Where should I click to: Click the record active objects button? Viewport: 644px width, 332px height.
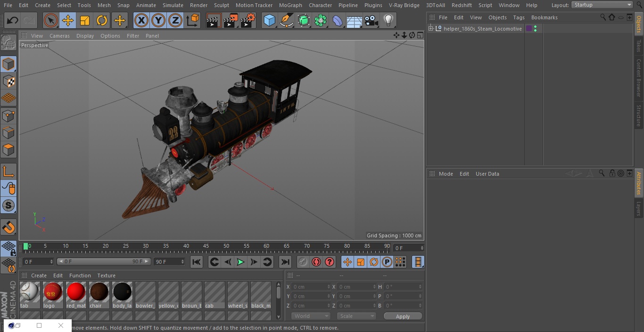[x=303, y=262]
